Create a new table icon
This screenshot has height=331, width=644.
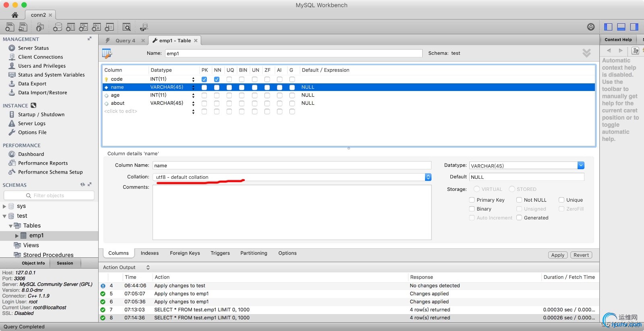point(70,27)
